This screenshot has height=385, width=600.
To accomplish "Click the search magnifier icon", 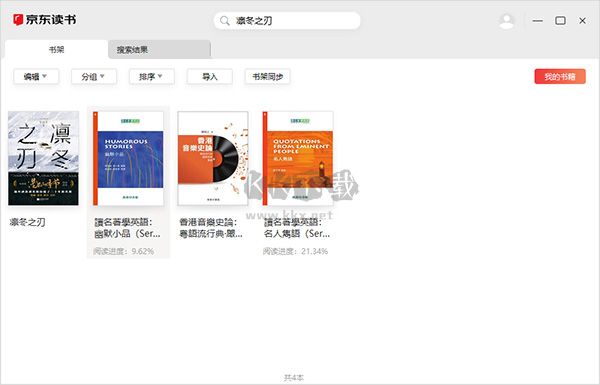I will (225, 21).
